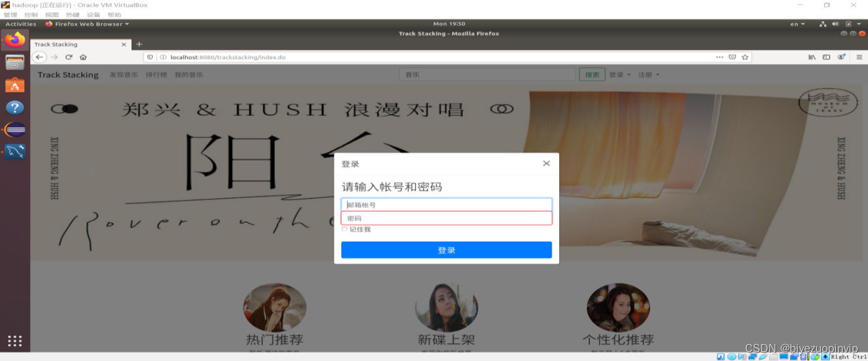Click the VirtualBox display status icon
This screenshot has height=361, width=868.
click(x=783, y=357)
